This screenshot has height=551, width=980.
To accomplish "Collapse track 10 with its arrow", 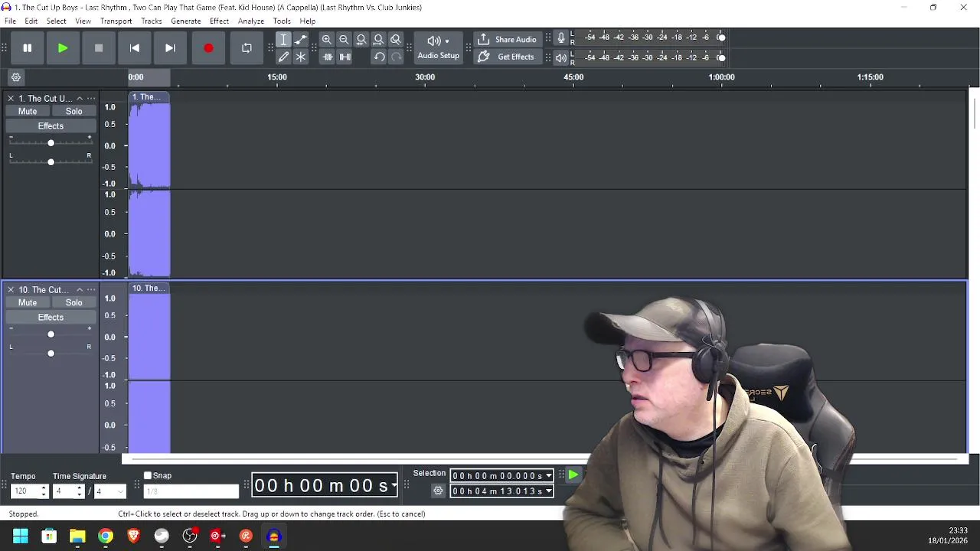I will [80, 289].
